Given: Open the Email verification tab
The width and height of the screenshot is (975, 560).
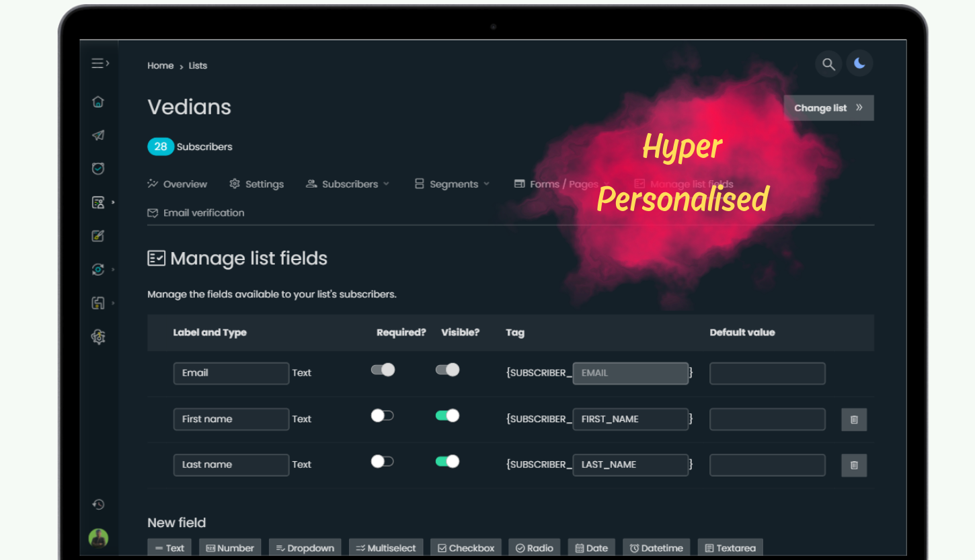Looking at the screenshot, I should (196, 212).
